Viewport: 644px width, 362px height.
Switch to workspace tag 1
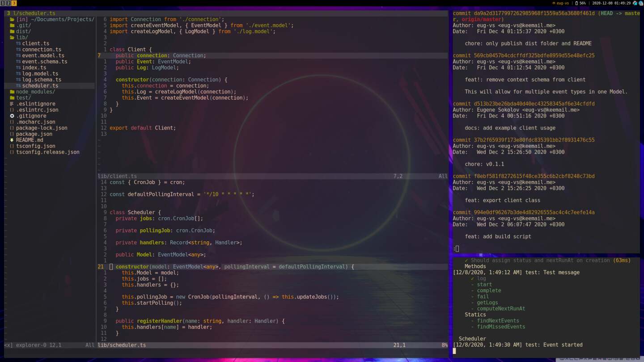[4, 3]
